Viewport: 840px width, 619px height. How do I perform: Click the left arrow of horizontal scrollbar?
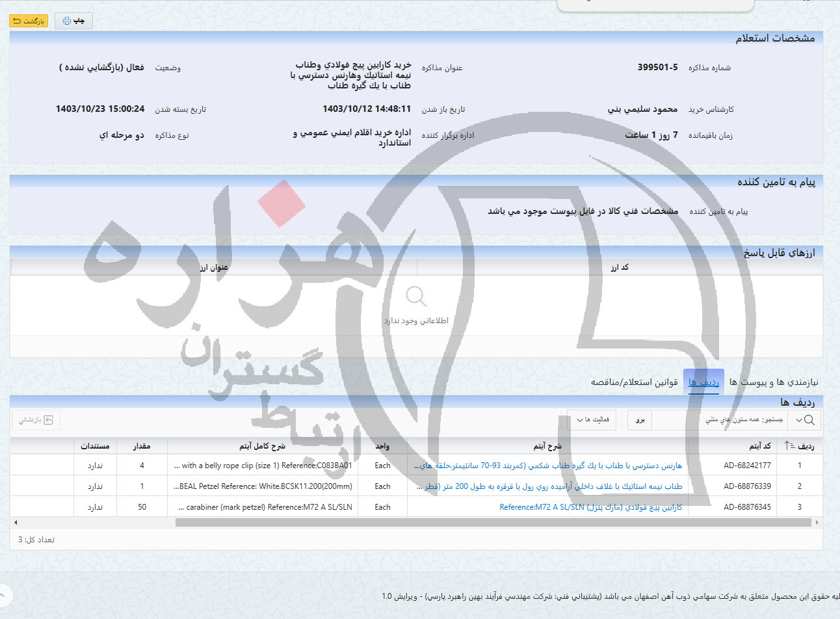(x=16, y=522)
